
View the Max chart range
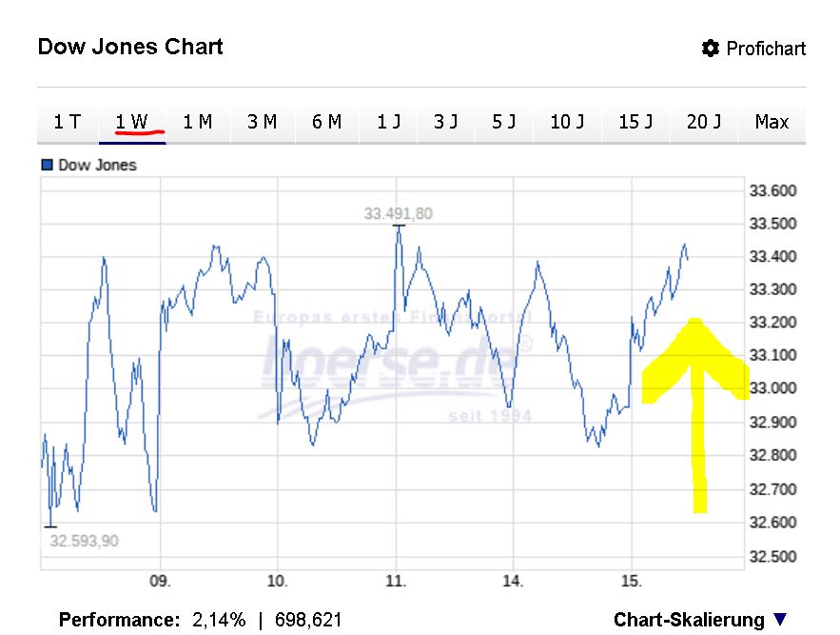pos(772,122)
